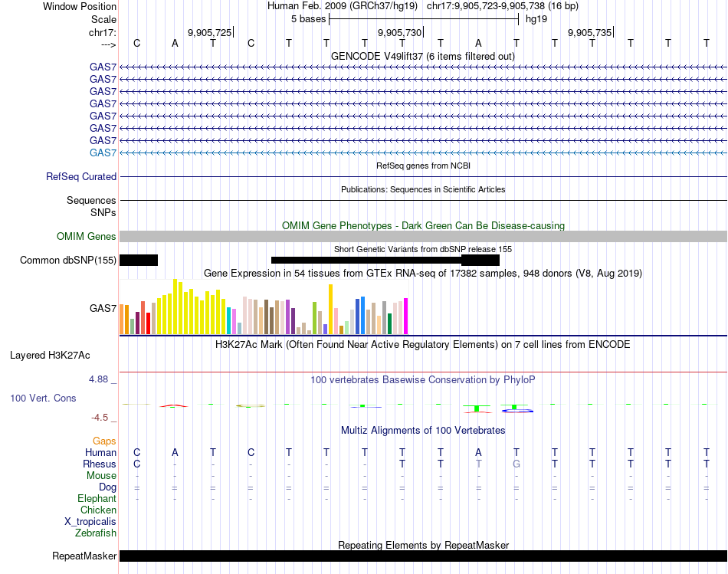Click the 9,905,735 ruler position

(589, 32)
